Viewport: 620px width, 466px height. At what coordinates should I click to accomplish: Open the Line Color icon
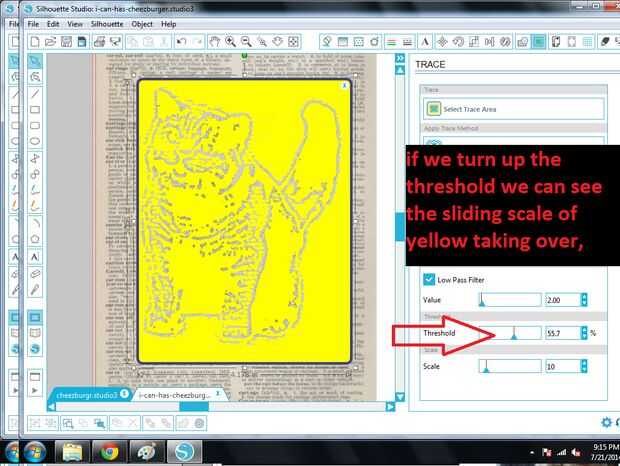coord(391,42)
